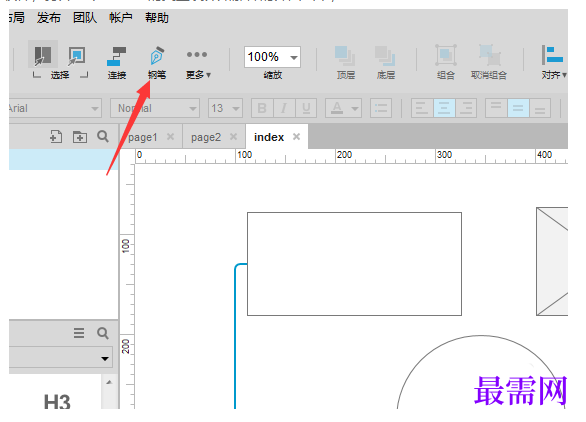Open the text color picker
Screen dimensions: 586x422
coord(343,108)
